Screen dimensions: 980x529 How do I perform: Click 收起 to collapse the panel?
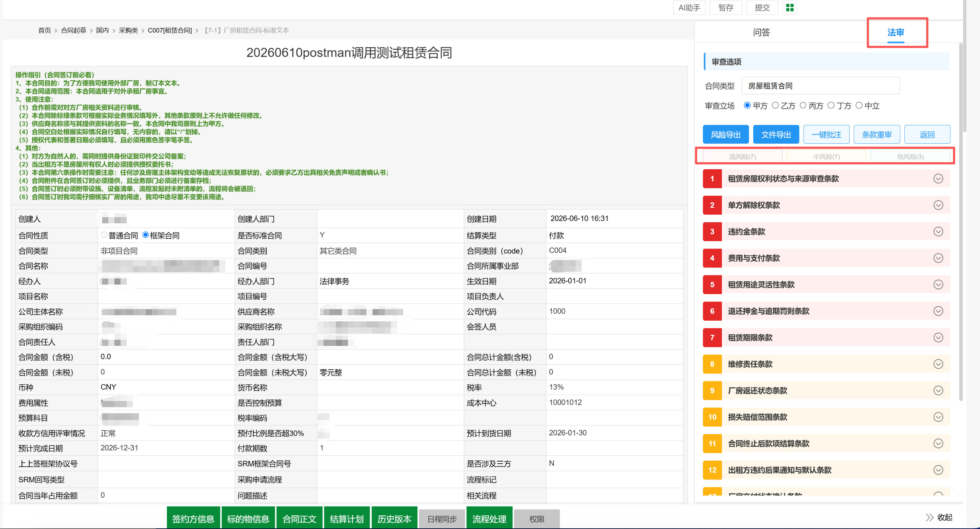[945, 517]
